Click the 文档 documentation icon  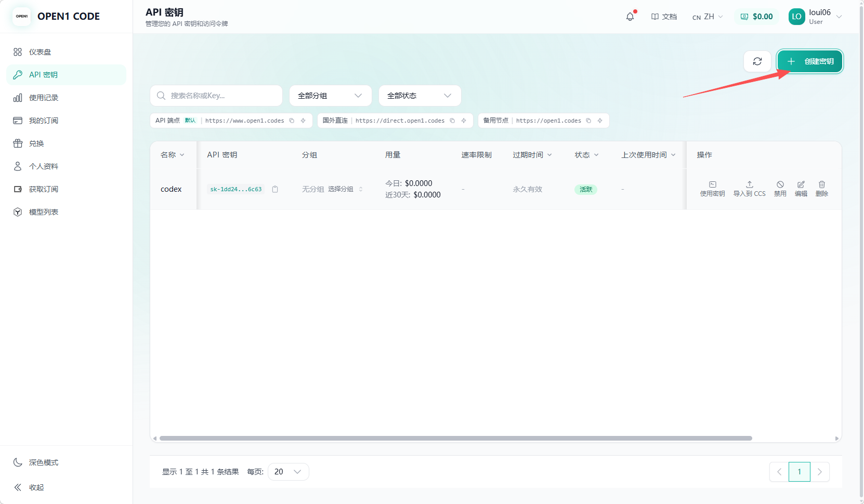654,16
